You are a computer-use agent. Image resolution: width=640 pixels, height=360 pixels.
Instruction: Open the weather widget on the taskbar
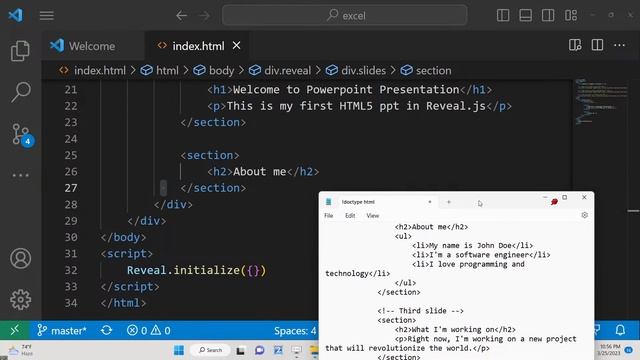(20, 350)
